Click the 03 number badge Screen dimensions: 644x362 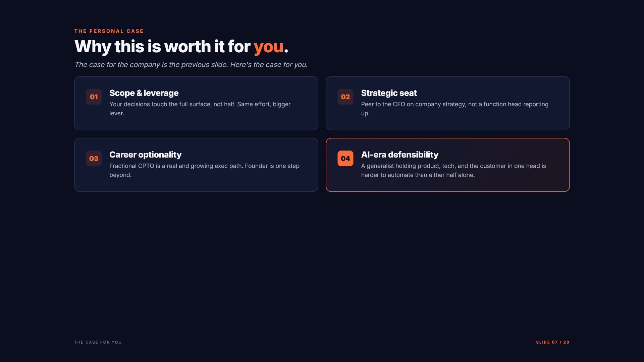(94, 158)
